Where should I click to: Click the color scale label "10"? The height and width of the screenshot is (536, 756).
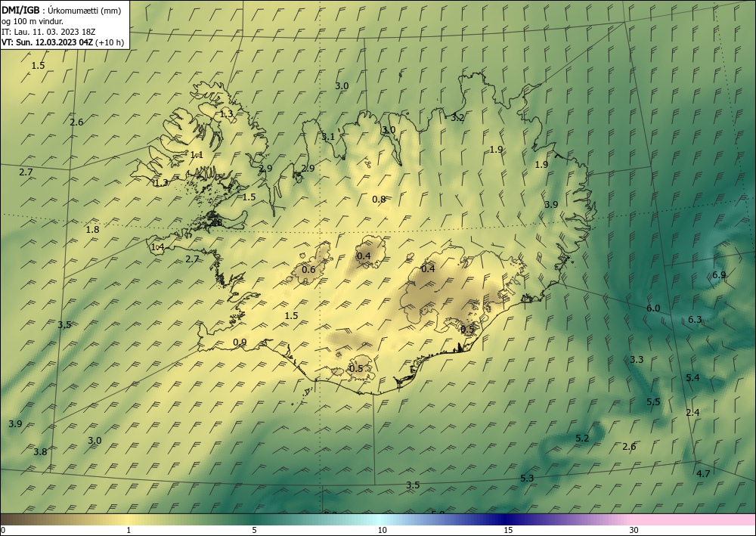tap(382, 531)
